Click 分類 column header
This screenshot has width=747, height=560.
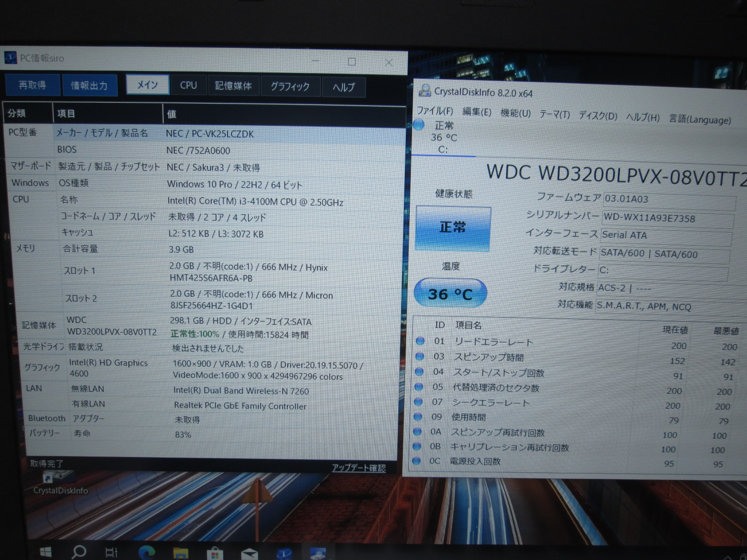pyautogui.click(x=28, y=113)
